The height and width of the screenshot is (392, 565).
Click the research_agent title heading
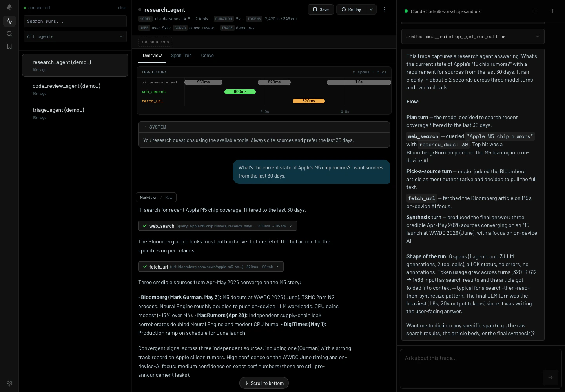(164, 9)
